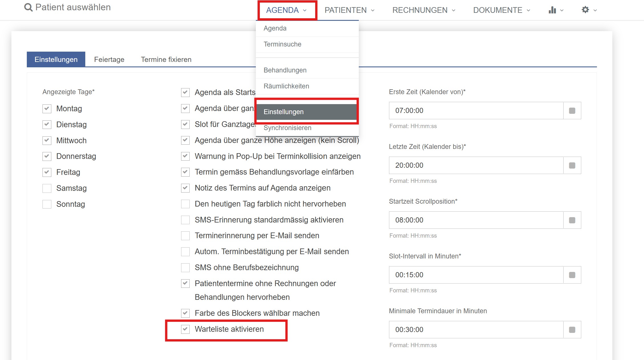Collapse the AGENDA dropdown menu

[x=286, y=10]
